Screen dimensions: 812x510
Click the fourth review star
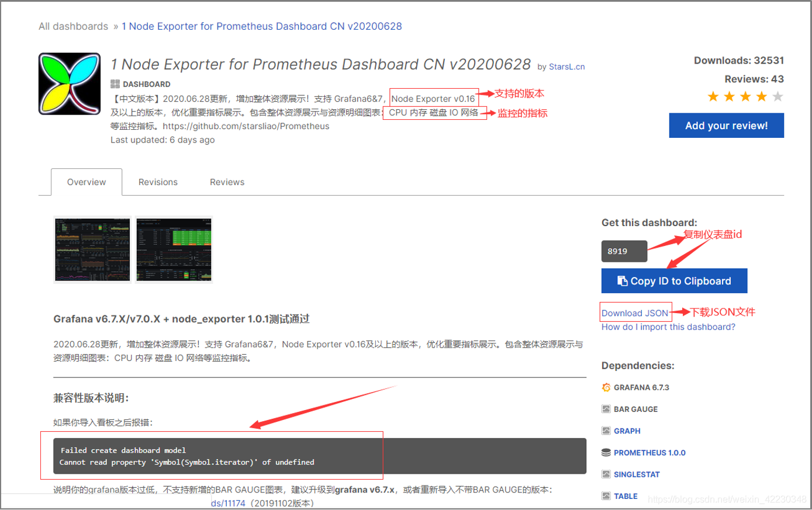point(762,96)
